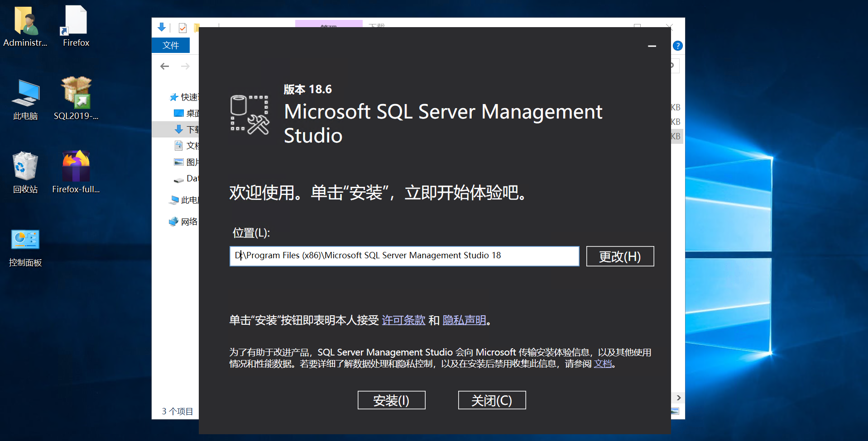Minimize the SSMS installer window
The height and width of the screenshot is (441, 868).
[x=652, y=46]
